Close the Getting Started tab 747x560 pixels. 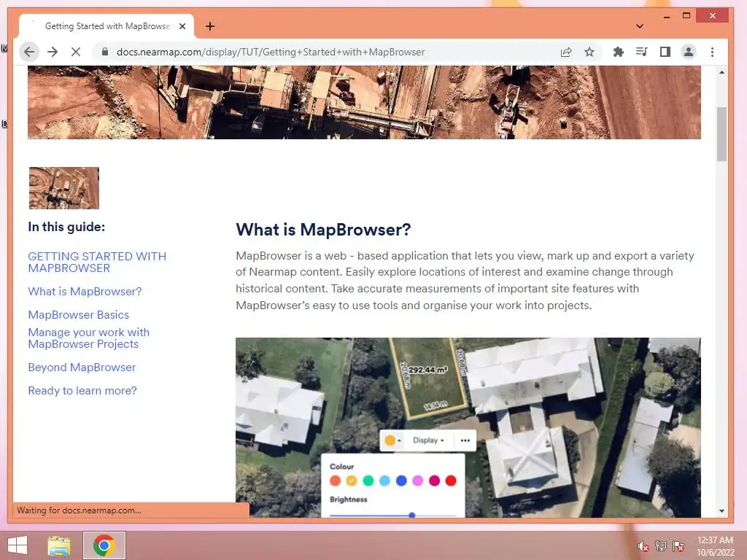coord(182,26)
